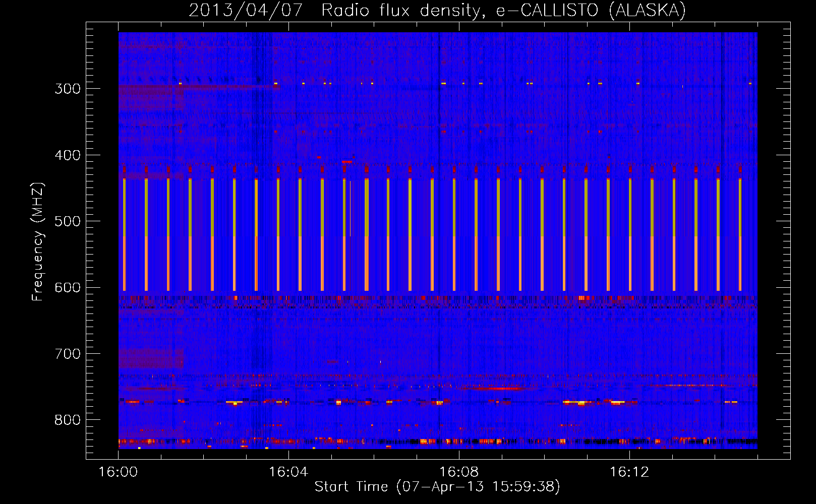Click the 16:08 time axis label
The image size is (816, 504).
459,472
